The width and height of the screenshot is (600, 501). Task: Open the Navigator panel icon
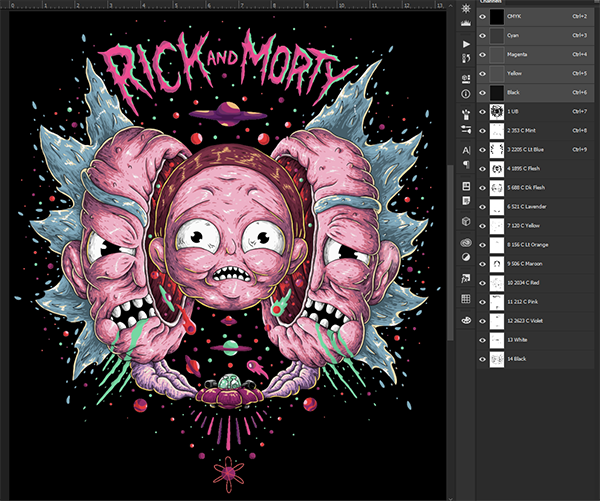(x=466, y=8)
